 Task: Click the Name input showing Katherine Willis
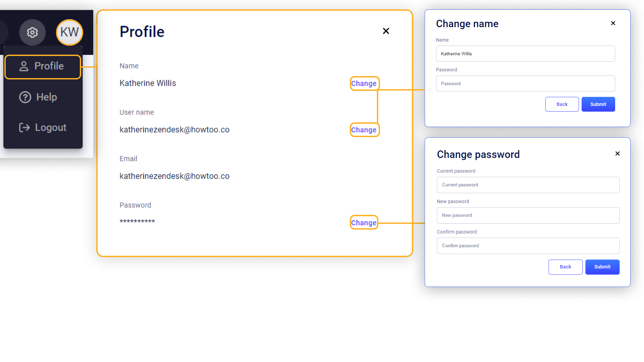click(x=525, y=54)
